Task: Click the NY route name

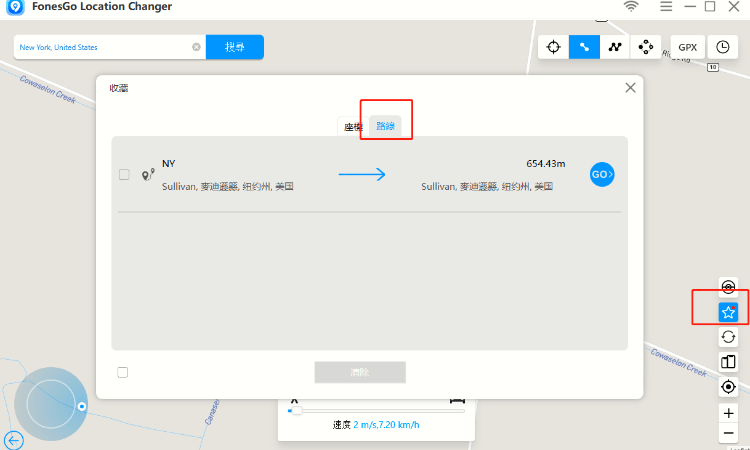Action: 168,164
